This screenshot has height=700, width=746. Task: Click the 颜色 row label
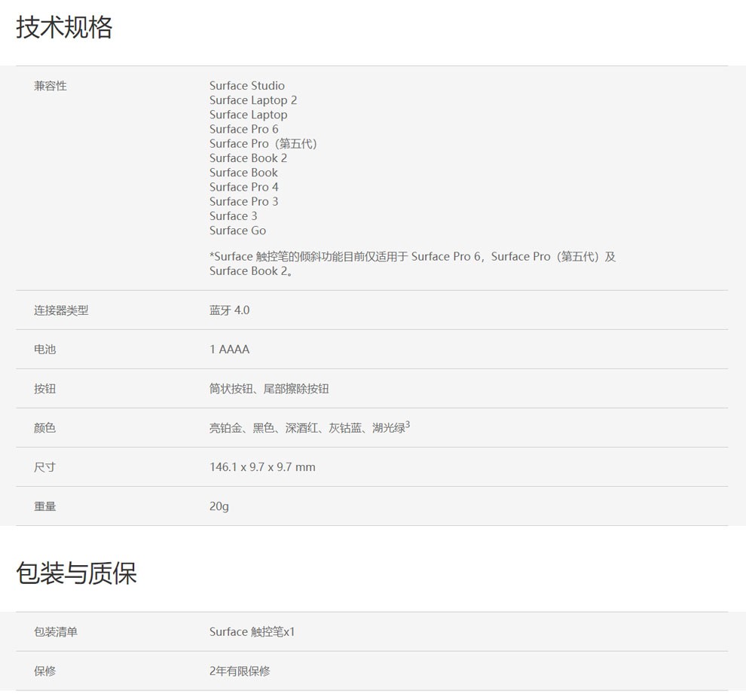(44, 428)
